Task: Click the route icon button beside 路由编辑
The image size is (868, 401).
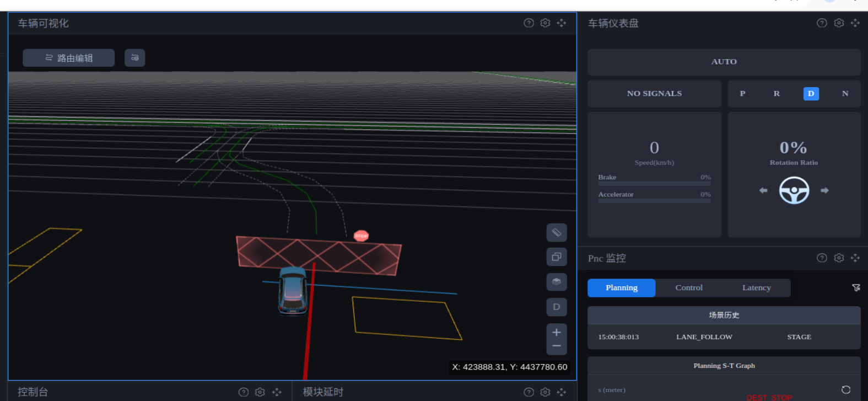Action: click(x=135, y=58)
